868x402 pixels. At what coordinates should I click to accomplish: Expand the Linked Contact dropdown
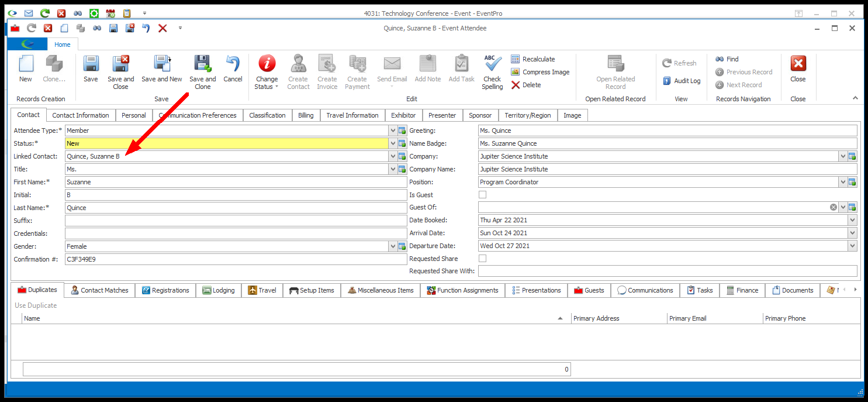click(392, 156)
